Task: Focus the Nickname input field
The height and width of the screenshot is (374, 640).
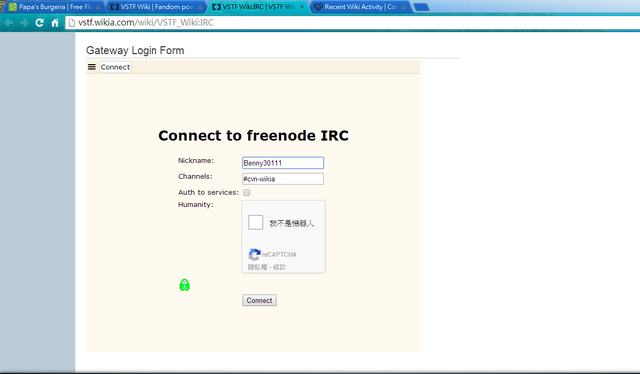Action: (x=283, y=163)
